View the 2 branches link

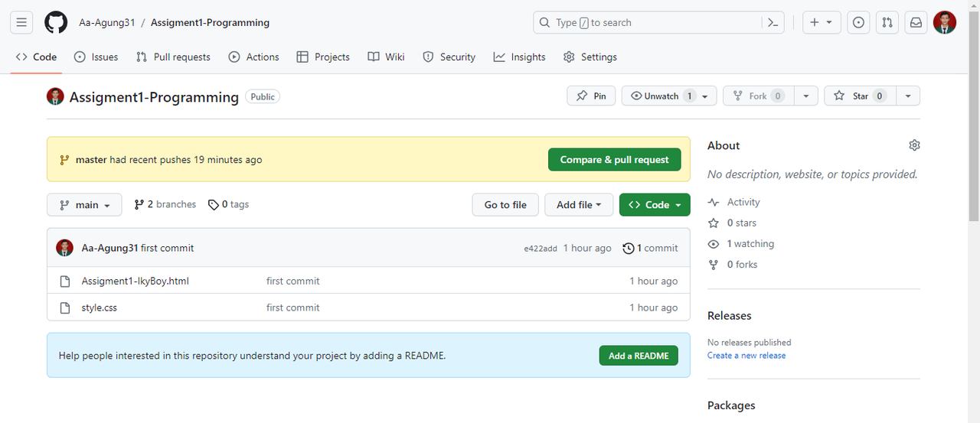(165, 204)
